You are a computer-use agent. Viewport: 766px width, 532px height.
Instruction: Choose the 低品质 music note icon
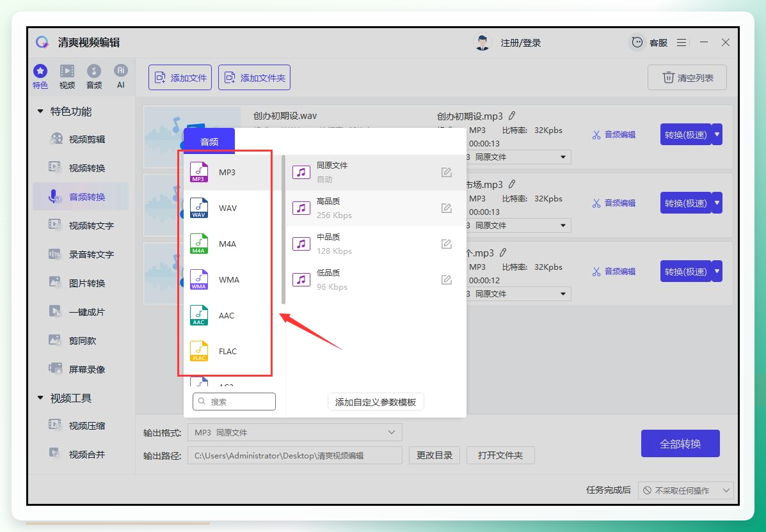coord(301,279)
